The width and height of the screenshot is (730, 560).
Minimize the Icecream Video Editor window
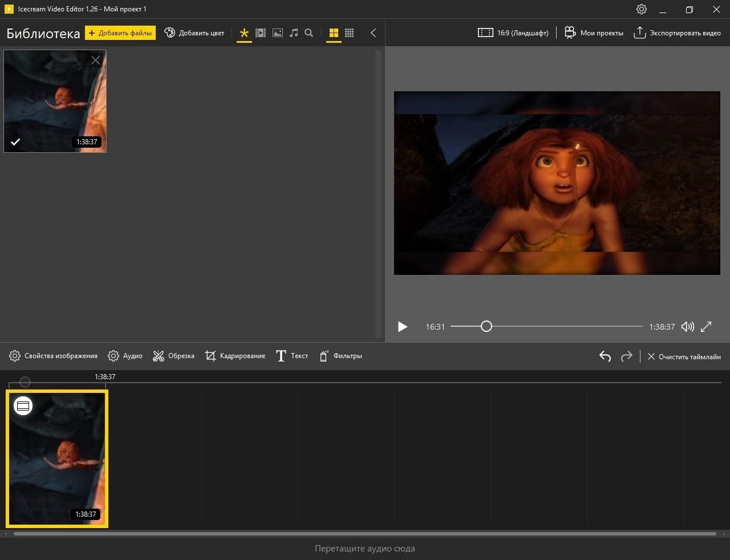click(663, 10)
